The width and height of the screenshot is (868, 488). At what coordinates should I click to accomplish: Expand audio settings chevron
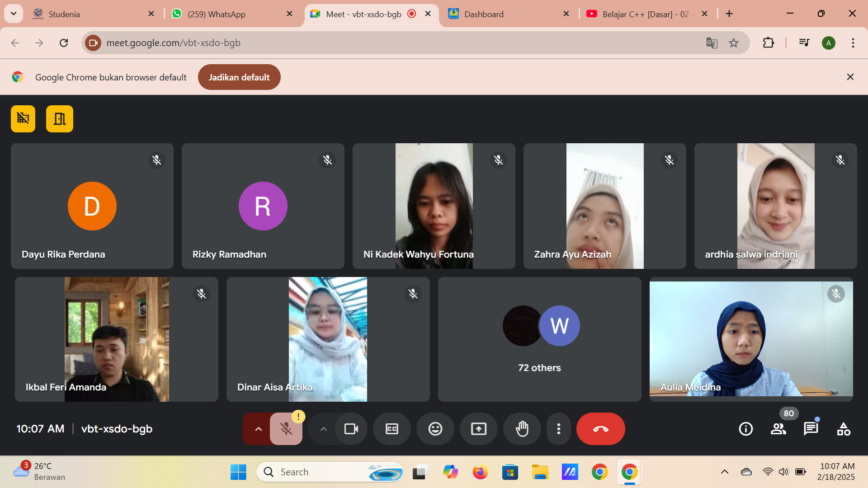[x=258, y=429]
